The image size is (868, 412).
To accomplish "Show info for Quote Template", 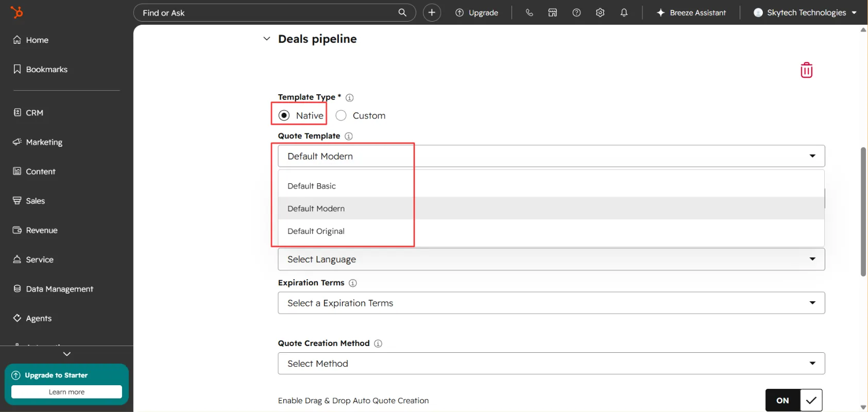I will coord(349,136).
